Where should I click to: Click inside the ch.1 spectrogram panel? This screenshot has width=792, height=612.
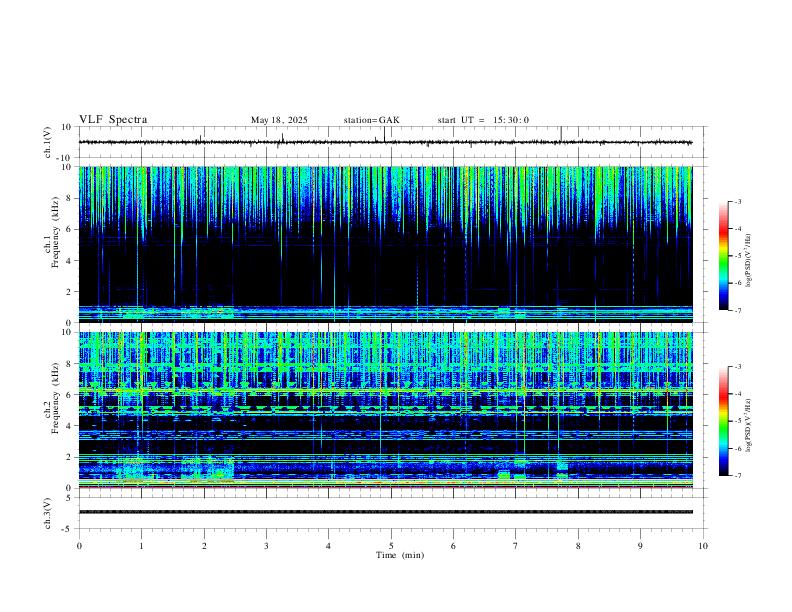pos(385,244)
